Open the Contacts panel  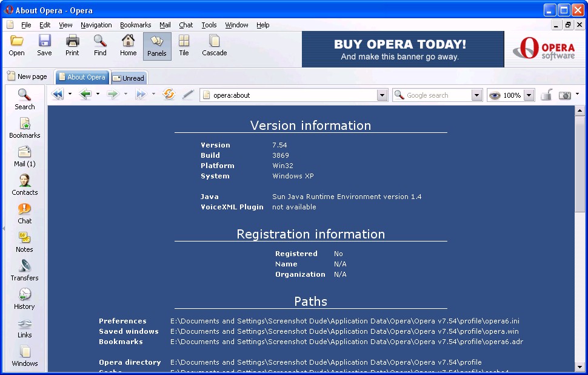coord(25,184)
